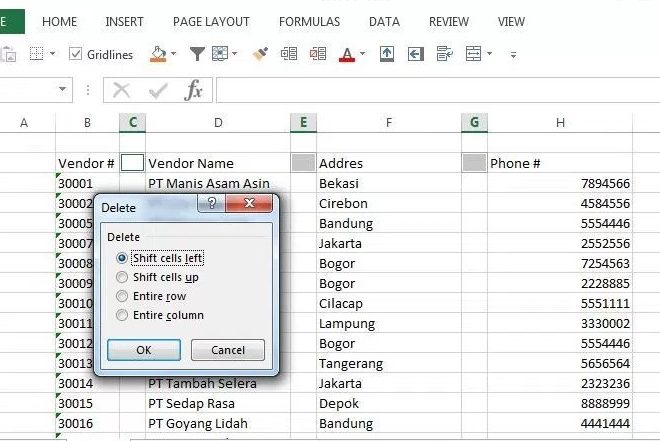Open the PAGE LAYOUT tab
This screenshot has height=441, width=660.
211,22
